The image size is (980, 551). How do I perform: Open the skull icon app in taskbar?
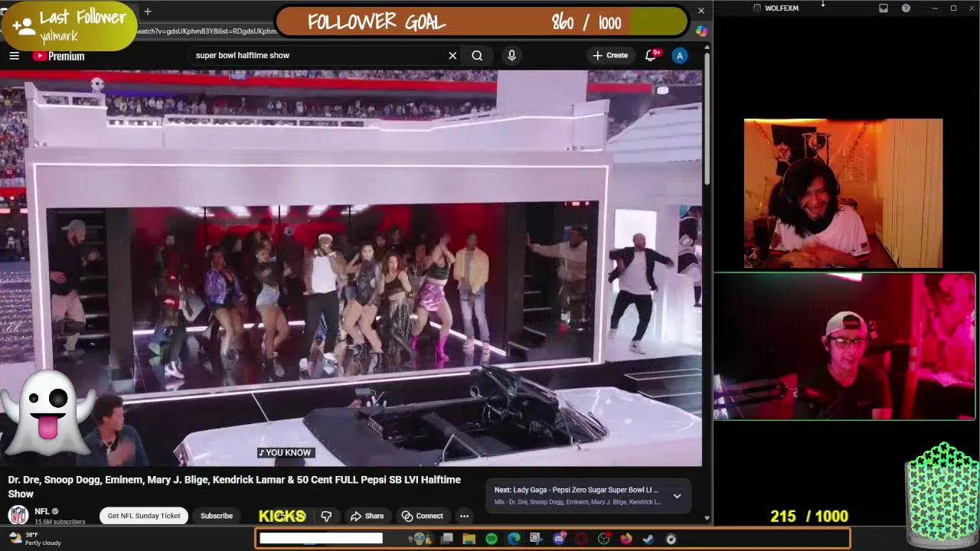(x=419, y=539)
